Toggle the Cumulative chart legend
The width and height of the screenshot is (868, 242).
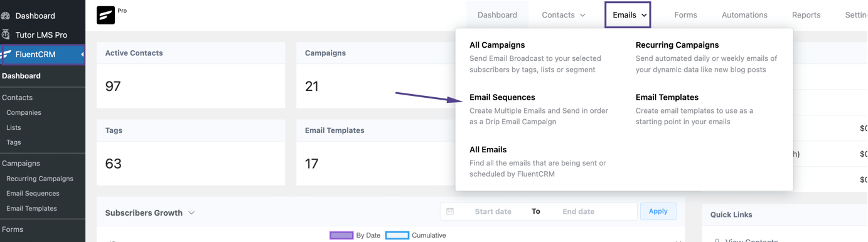415,235
